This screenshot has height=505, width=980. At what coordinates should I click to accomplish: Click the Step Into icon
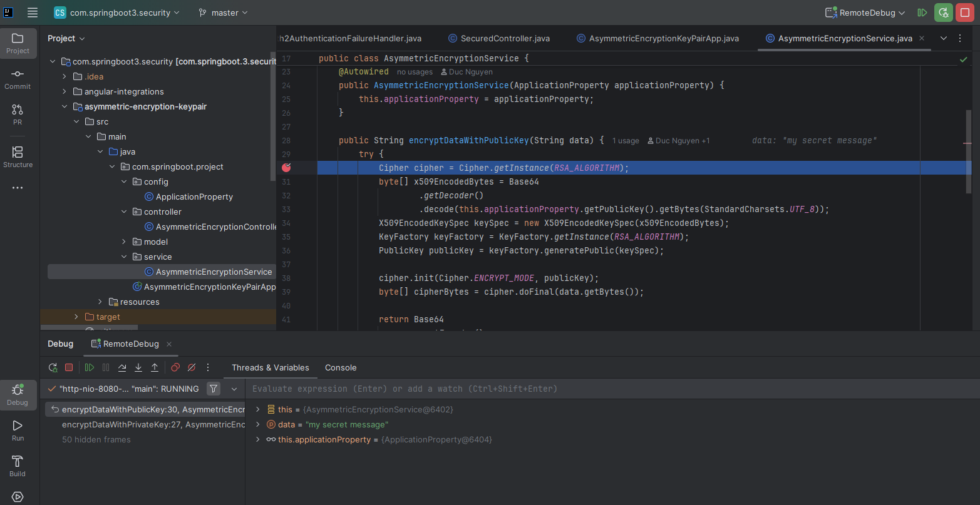(x=138, y=367)
